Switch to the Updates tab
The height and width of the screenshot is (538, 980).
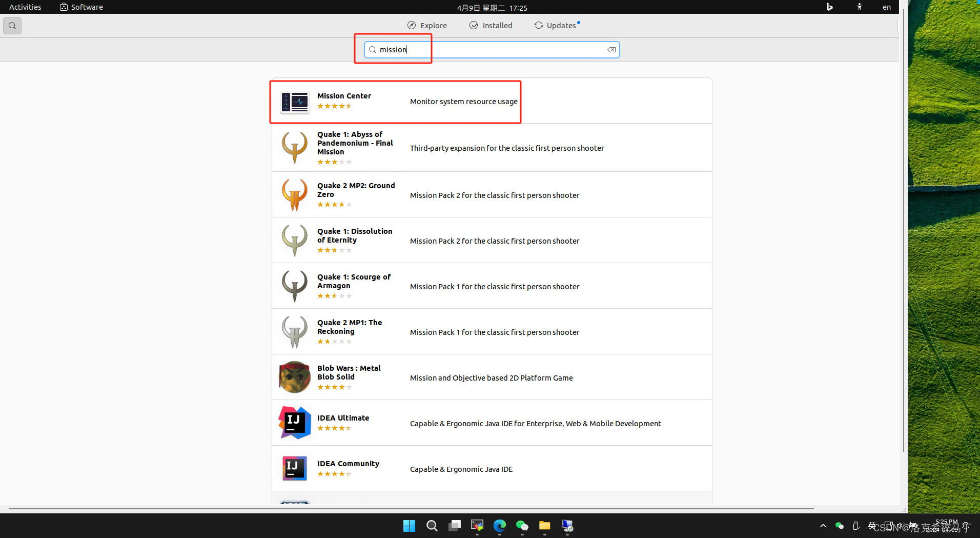coord(557,25)
